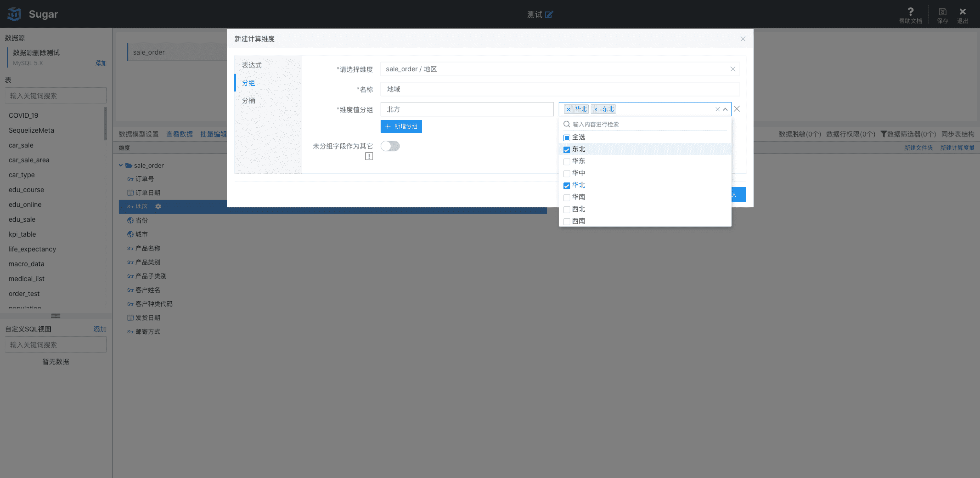Click the globe icon beside 城市
This screenshot has height=478, width=980.
tap(130, 234)
